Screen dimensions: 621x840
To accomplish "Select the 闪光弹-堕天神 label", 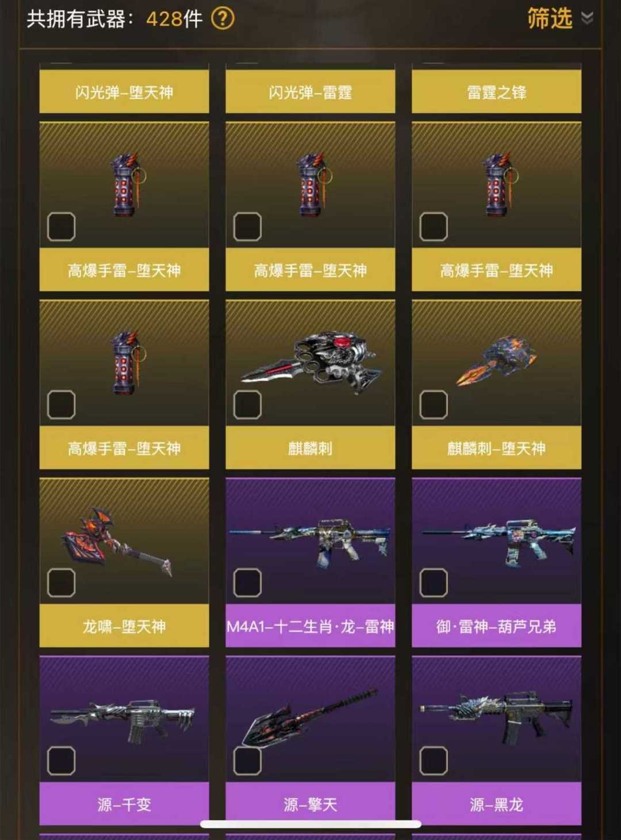I will pyautogui.click(x=124, y=92).
